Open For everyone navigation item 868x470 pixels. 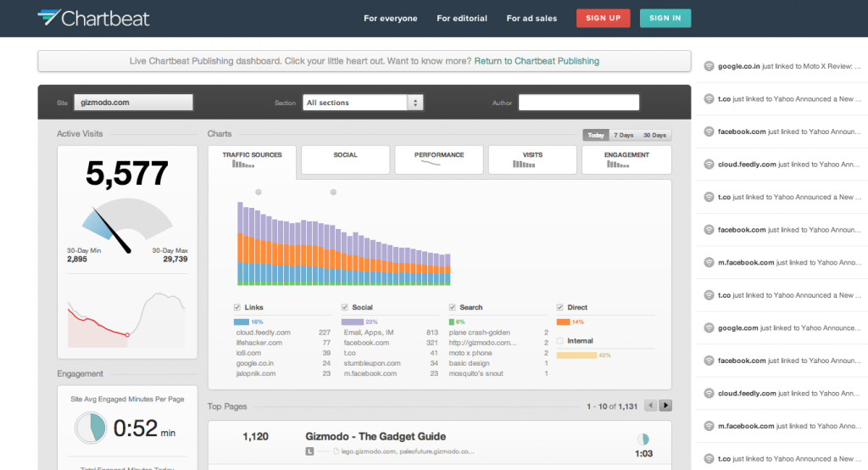(x=390, y=19)
